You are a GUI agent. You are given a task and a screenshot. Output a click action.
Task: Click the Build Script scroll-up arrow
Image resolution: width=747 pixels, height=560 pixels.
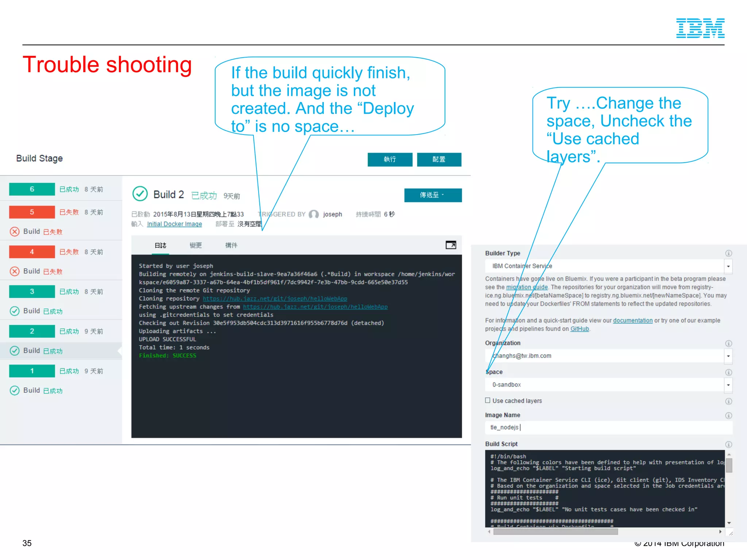729,454
